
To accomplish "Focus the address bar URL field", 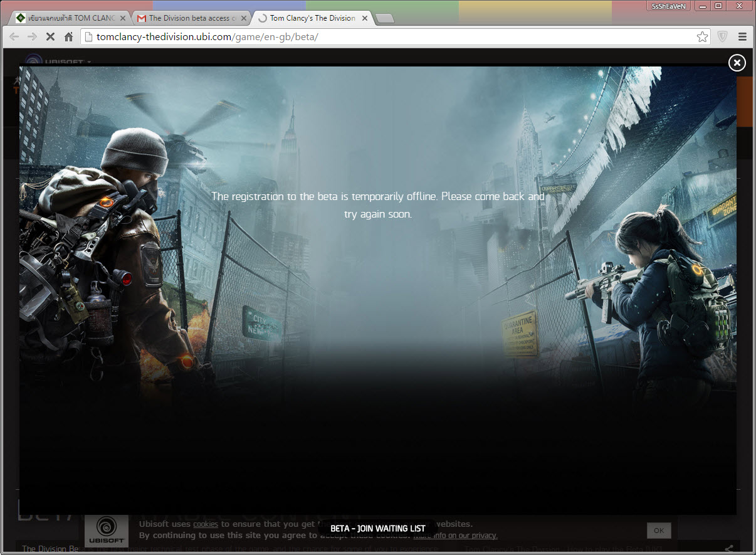I will tap(395, 37).
